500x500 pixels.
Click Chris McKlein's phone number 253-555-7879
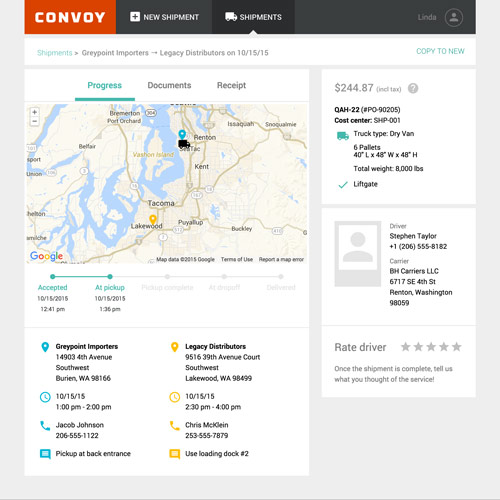point(207,436)
